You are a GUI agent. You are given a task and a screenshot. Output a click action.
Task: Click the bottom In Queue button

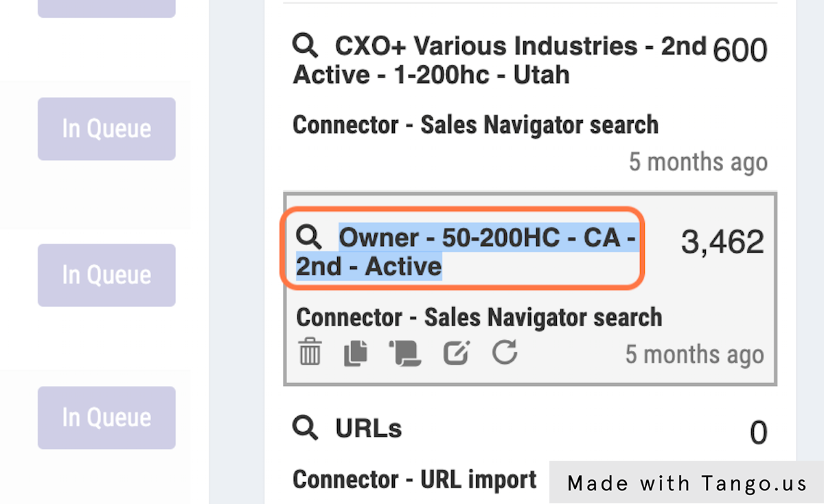(106, 417)
